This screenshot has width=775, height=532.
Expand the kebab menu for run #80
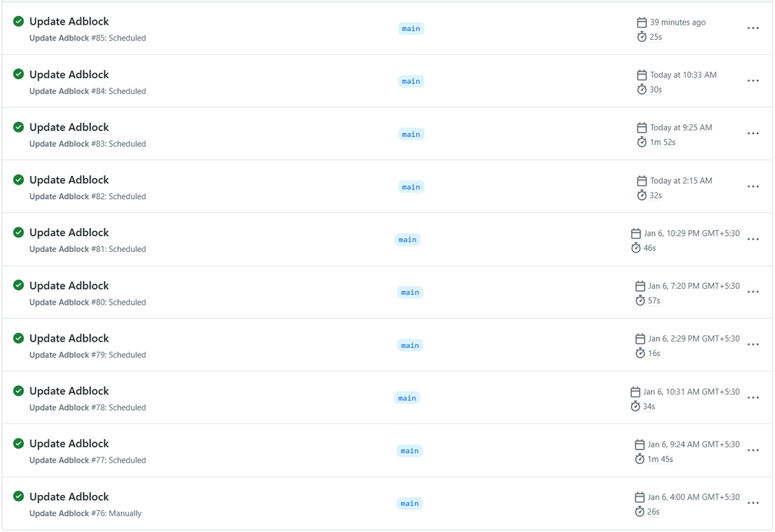pos(753,292)
